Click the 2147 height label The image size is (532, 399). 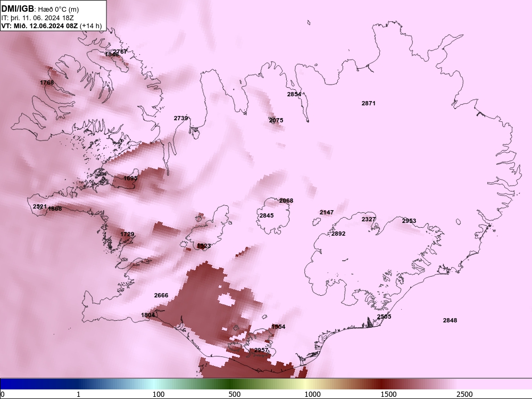click(x=327, y=212)
